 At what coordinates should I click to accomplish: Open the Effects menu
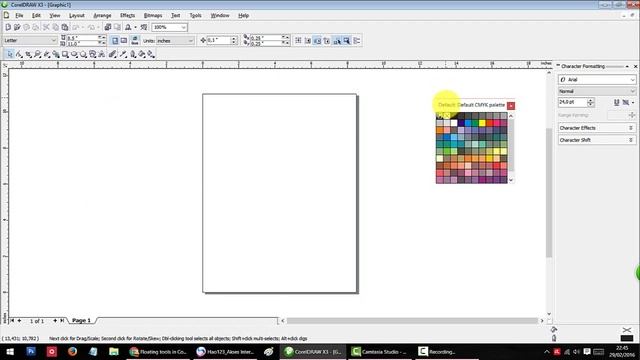127,16
